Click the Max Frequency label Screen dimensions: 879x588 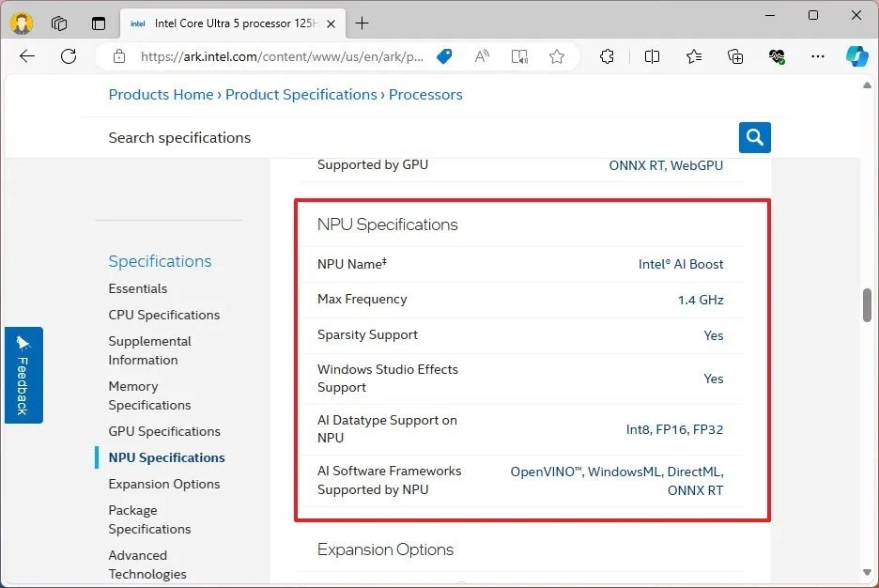(362, 300)
